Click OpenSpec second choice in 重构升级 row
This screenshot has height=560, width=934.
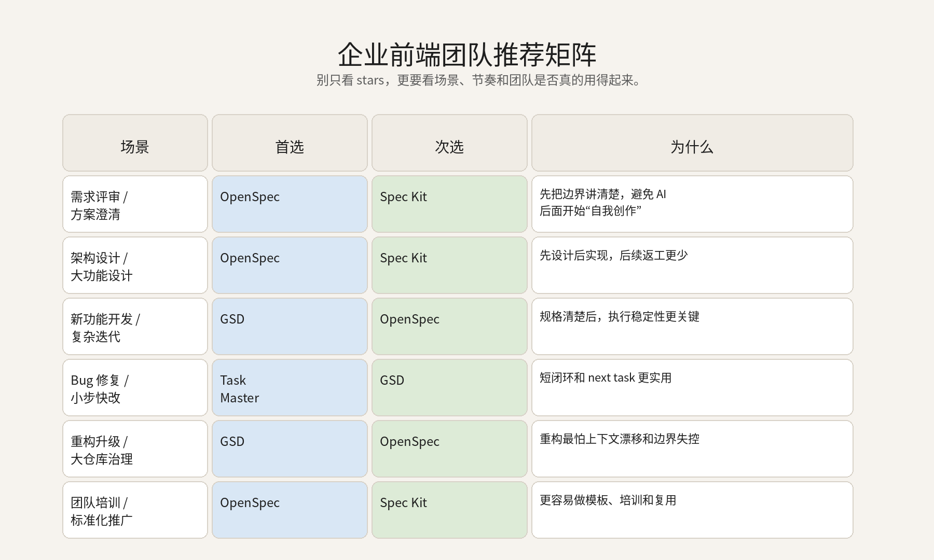(449, 449)
